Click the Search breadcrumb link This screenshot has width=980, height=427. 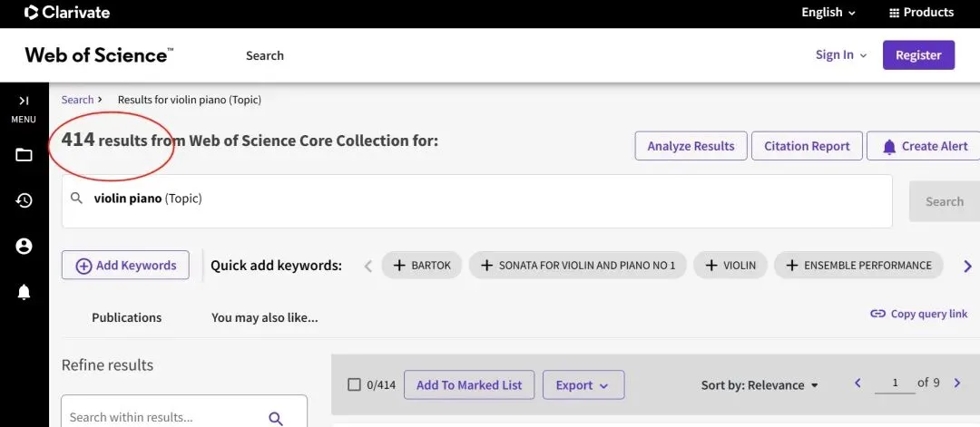tap(77, 100)
